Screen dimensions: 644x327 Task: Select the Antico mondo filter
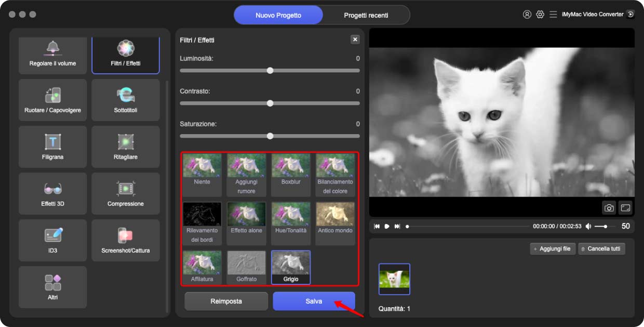335,224
